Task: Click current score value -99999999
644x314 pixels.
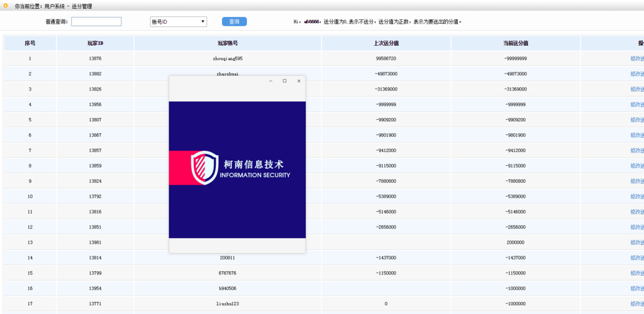Action: [516, 58]
